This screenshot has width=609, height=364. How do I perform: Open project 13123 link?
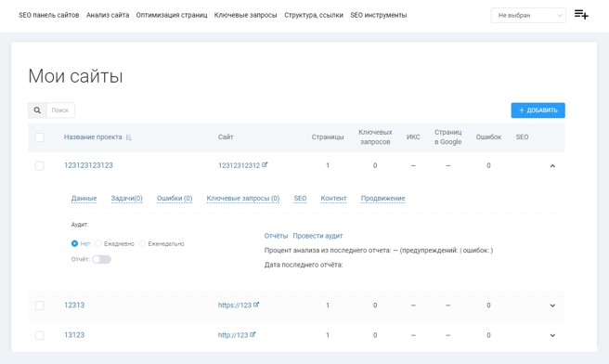pos(74,335)
